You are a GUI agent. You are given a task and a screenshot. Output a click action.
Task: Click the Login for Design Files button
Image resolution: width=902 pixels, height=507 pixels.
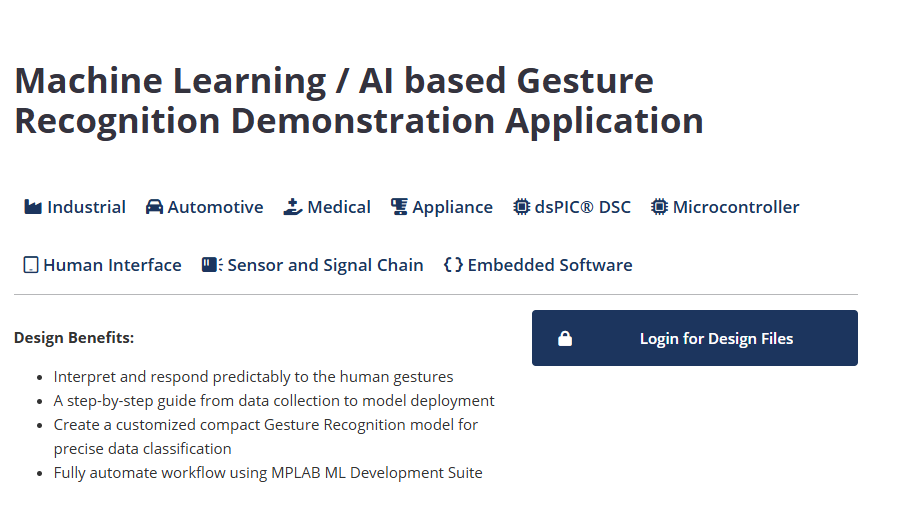[694, 338]
